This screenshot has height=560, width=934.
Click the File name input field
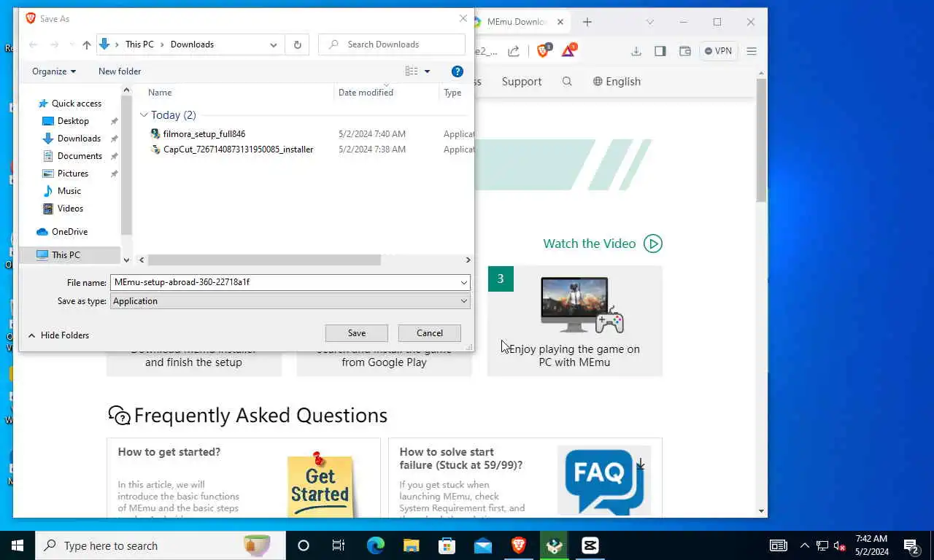tap(285, 282)
